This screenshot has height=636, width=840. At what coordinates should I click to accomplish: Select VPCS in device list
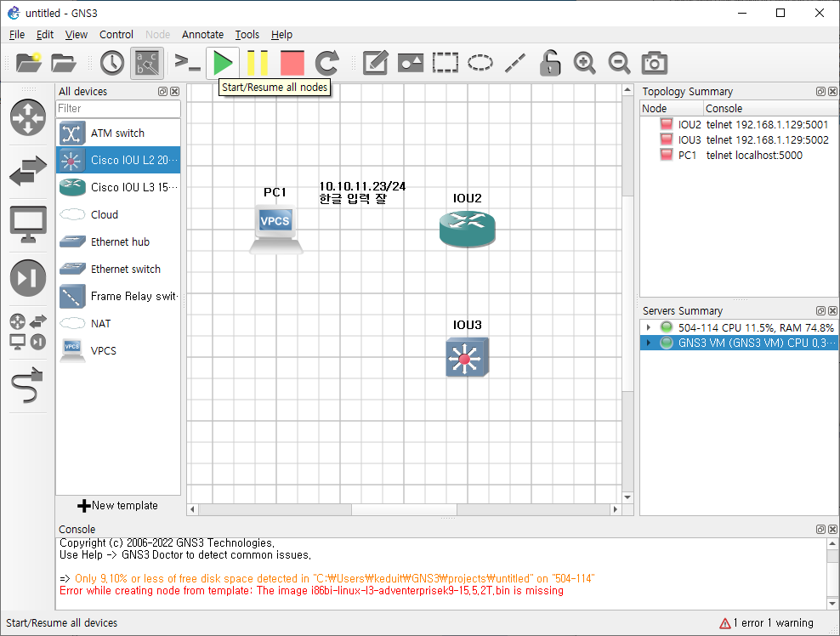pos(118,351)
